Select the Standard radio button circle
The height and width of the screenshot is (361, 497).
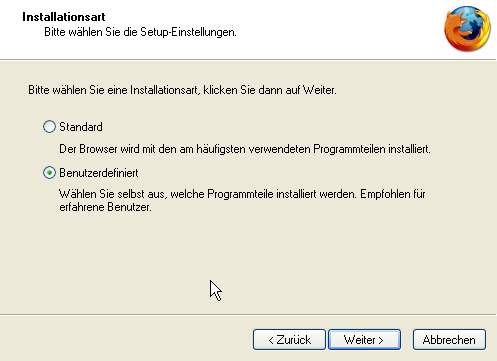point(49,127)
